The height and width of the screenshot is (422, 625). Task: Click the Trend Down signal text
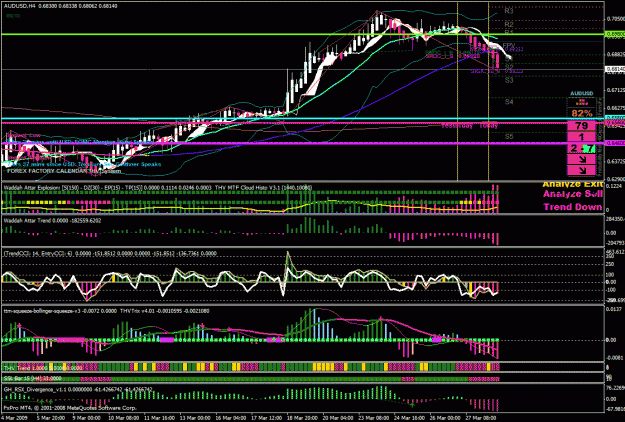[x=573, y=207]
